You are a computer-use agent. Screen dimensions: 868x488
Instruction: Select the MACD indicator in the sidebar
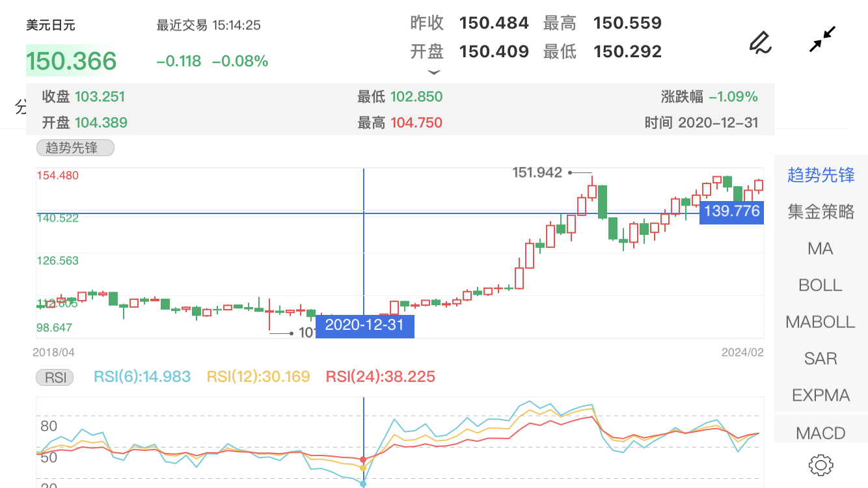point(821,432)
